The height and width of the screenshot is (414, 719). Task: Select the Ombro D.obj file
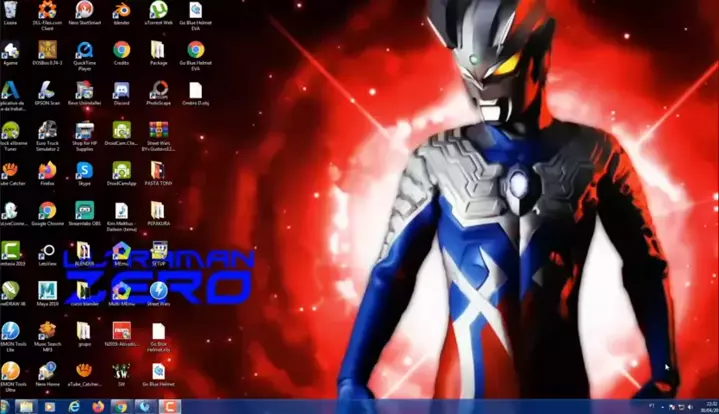pos(196,90)
